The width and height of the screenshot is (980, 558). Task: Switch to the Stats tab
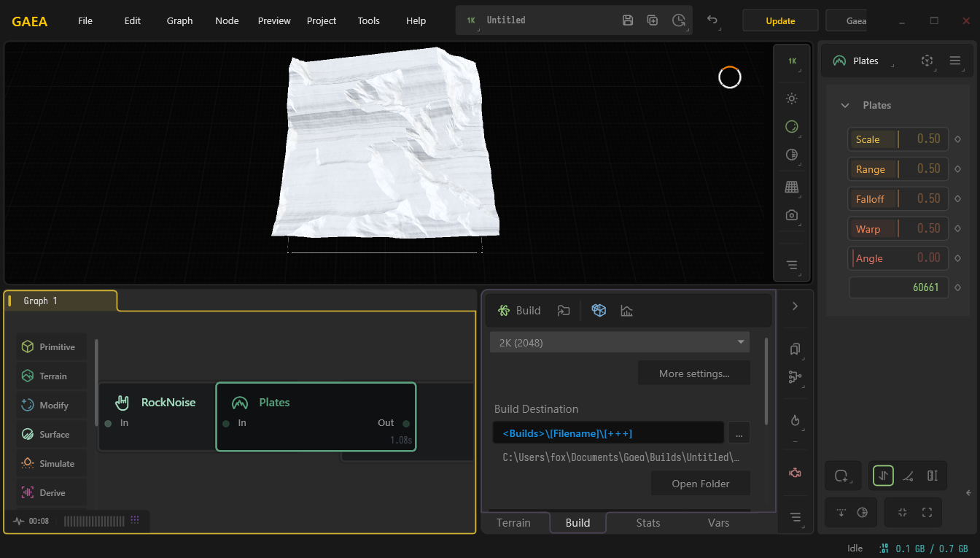point(647,523)
